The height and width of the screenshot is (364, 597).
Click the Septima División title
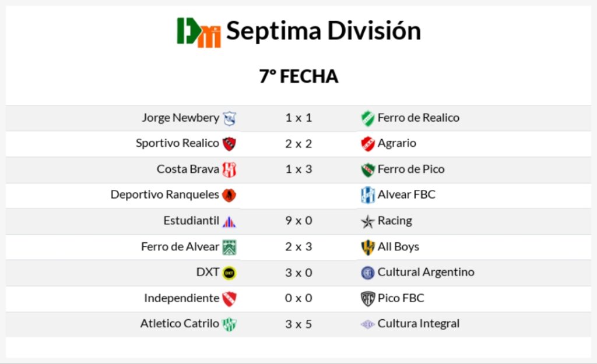pos(324,31)
